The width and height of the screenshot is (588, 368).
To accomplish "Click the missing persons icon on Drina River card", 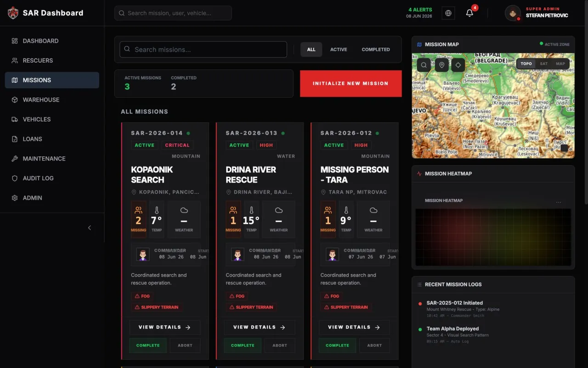I will click(233, 210).
